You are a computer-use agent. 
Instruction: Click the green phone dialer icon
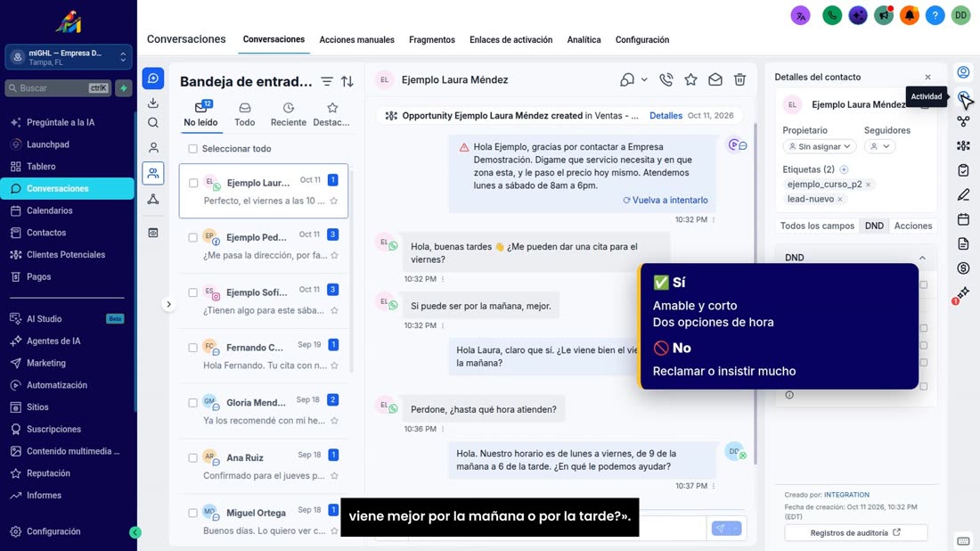(x=832, y=15)
